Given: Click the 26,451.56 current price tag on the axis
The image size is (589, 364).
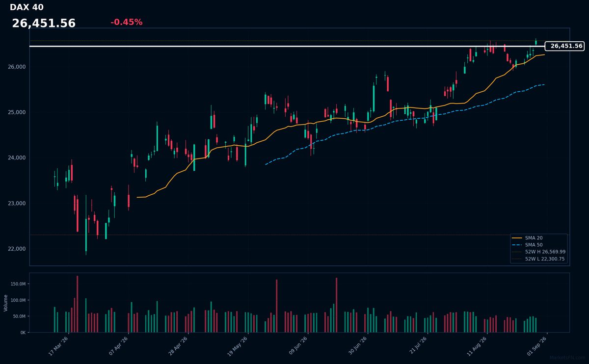Looking at the screenshot, I should (x=564, y=46).
